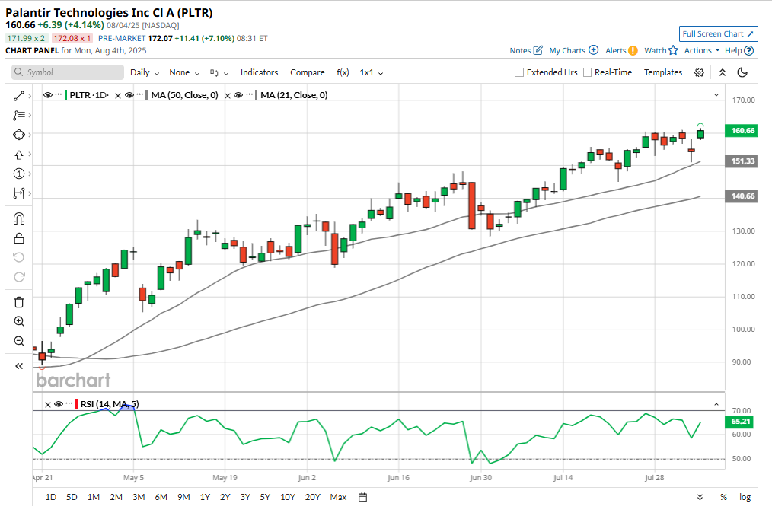Click the My Charts link
Image resolution: width=772 pixels, height=532 pixels.
click(x=567, y=50)
